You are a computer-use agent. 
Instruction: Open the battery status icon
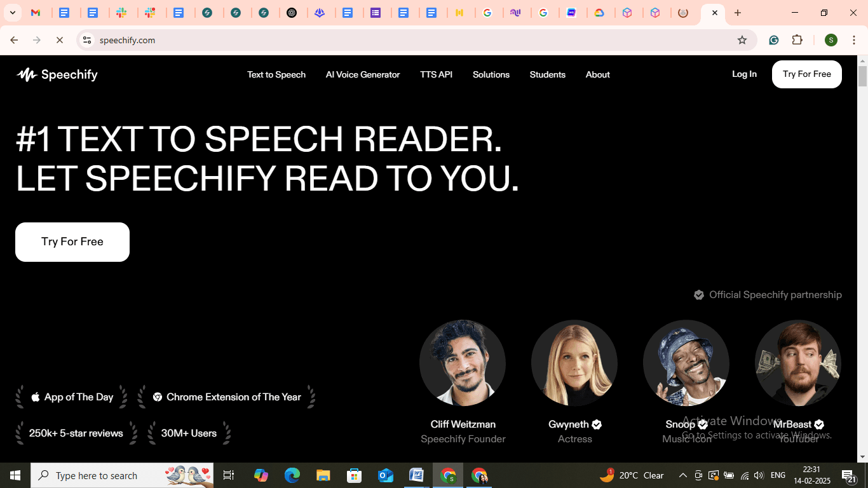[x=729, y=475]
